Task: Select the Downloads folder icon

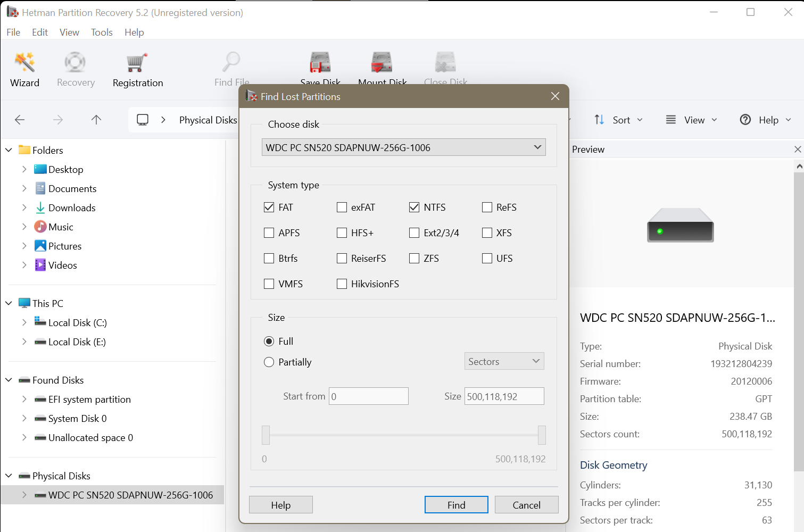Action: click(x=40, y=207)
